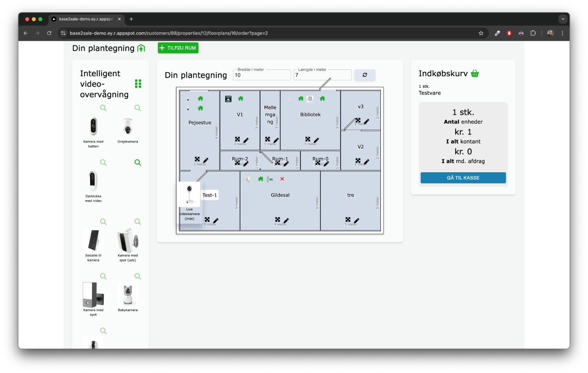Click the resize arrows icon in Bibliotek
588x373 pixels.
click(x=307, y=139)
